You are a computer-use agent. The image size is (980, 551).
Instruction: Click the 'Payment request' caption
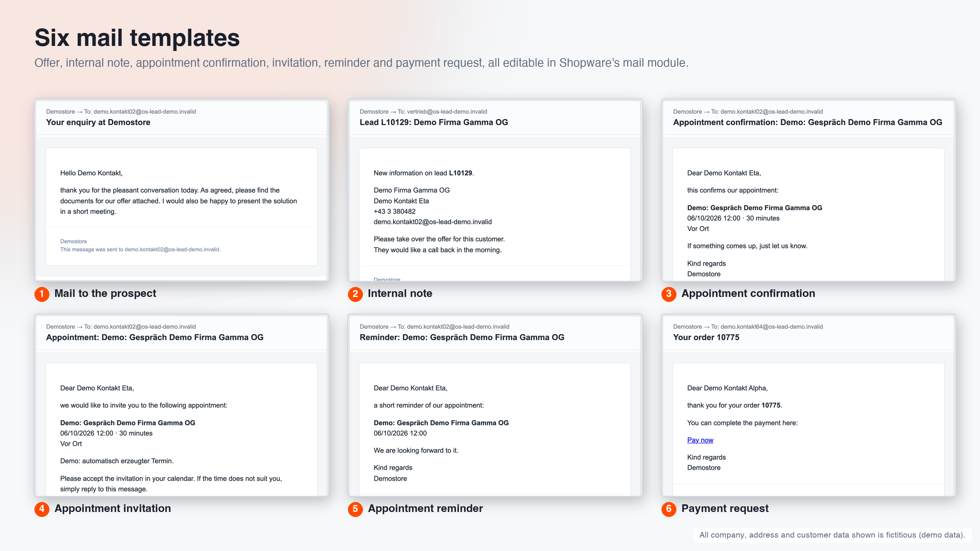(x=725, y=509)
